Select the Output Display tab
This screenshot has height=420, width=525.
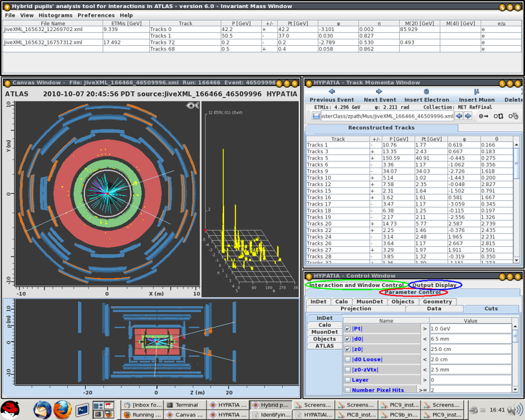point(435,285)
